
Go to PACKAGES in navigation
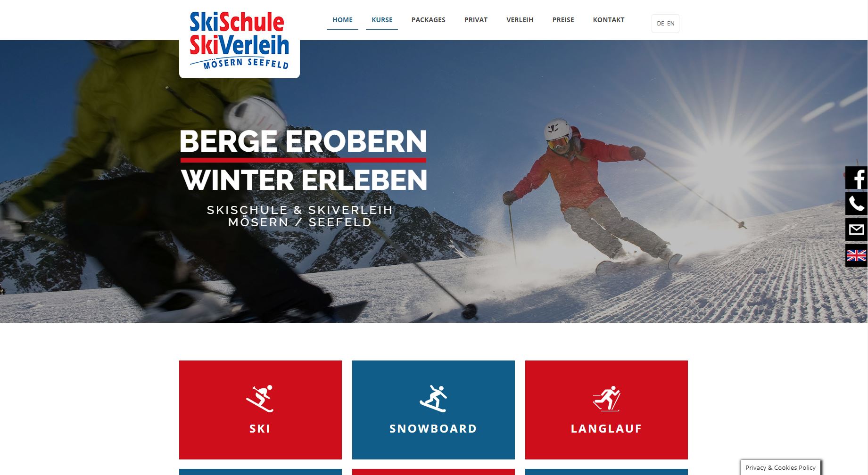(428, 20)
